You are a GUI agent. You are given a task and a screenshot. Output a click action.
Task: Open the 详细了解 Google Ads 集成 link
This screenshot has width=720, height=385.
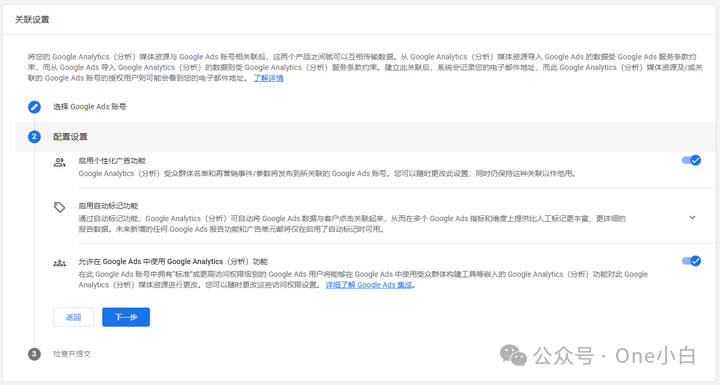369,285
